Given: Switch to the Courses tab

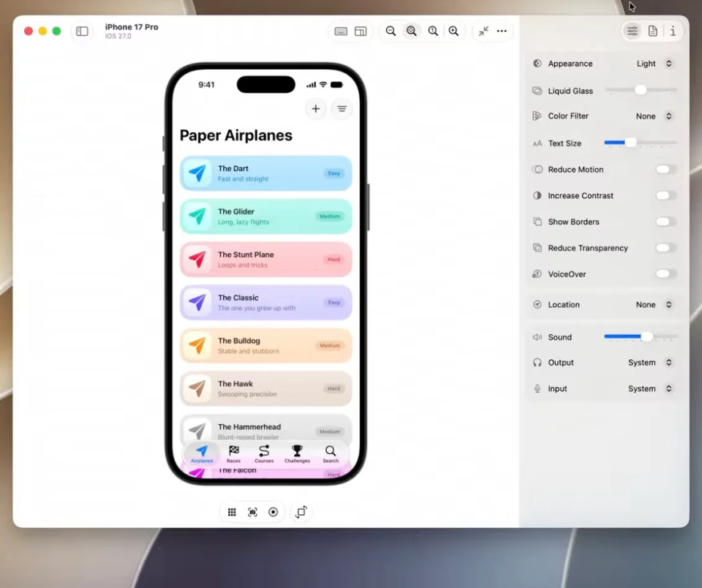Looking at the screenshot, I should (264, 454).
